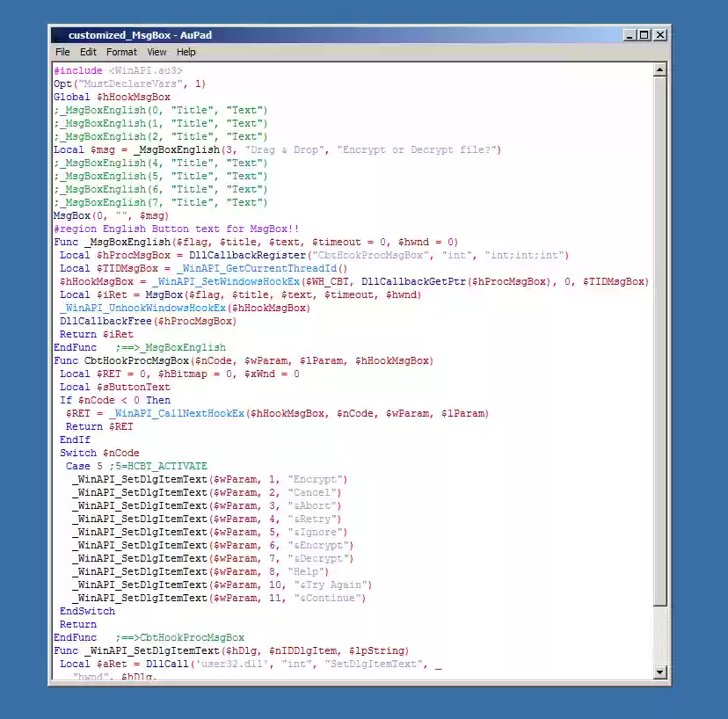Open the Edit menu
Screen dimensions: 728x719
point(88,52)
